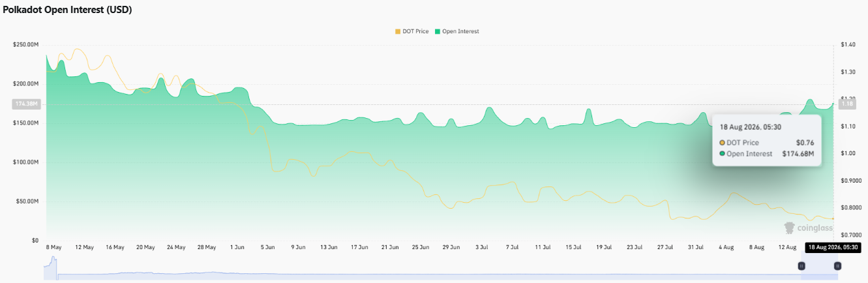Click the 24 May date label

(176, 248)
